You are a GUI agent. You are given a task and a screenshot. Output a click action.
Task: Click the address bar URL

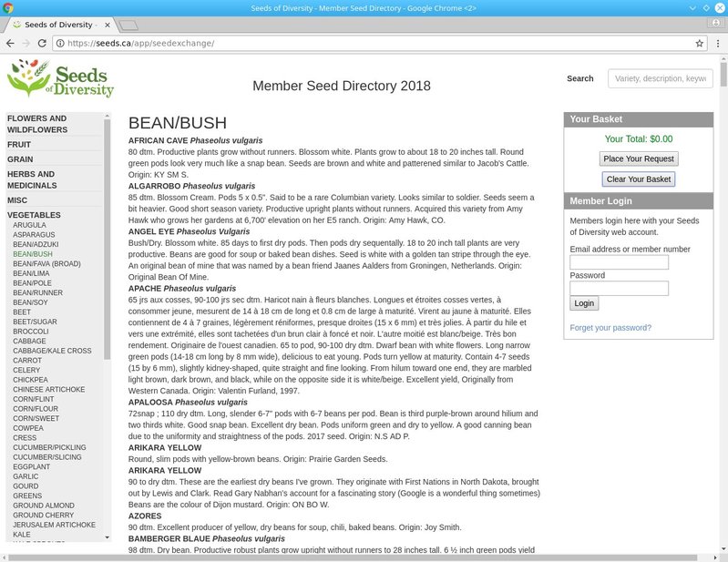[140, 43]
